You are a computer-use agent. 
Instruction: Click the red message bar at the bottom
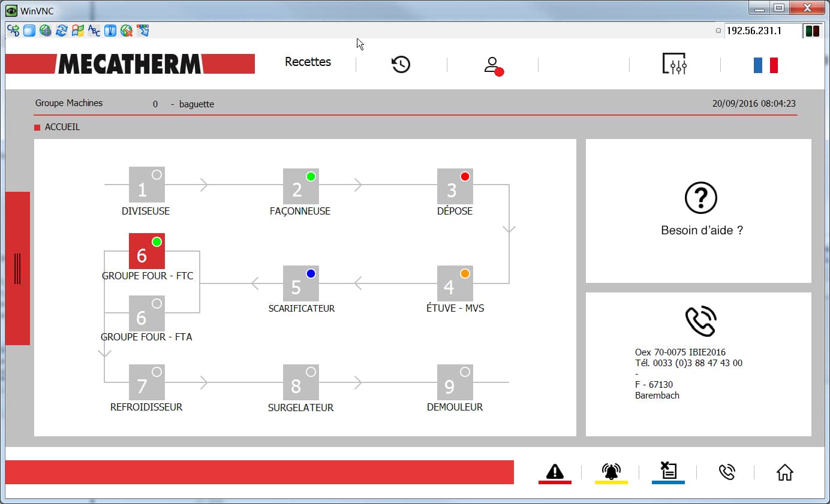point(260,472)
